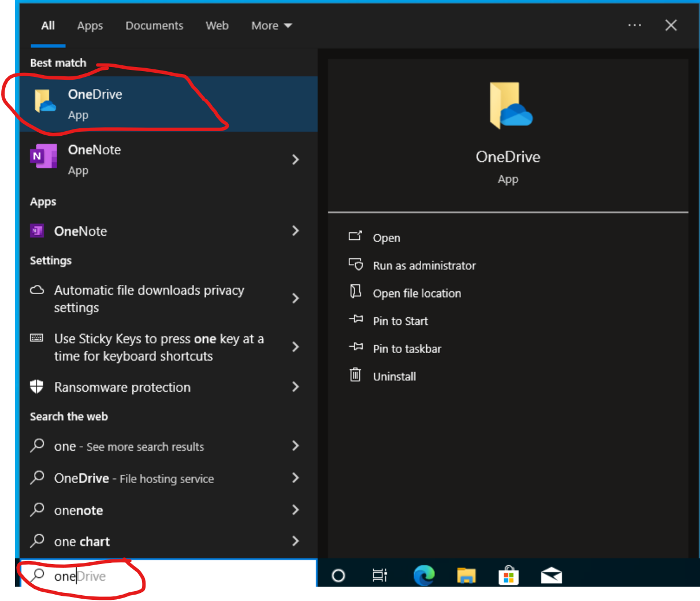Select 'Use Sticky Keys to press one key' result
This screenshot has width=700, height=601.
point(159,347)
